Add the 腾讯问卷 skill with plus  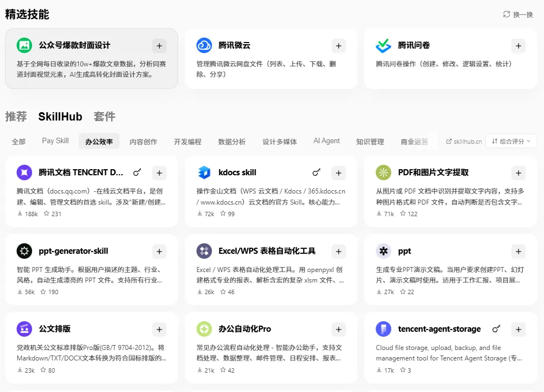pyautogui.click(x=519, y=46)
